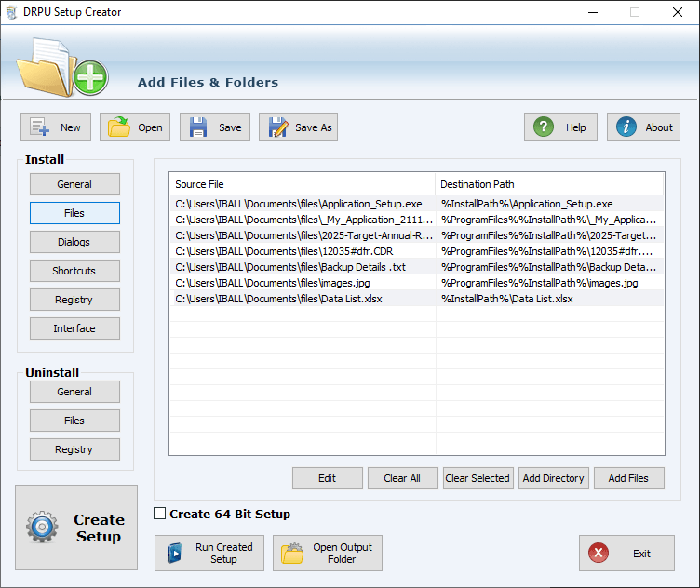Open the Install General section
The width and height of the screenshot is (700, 588).
[x=74, y=184]
